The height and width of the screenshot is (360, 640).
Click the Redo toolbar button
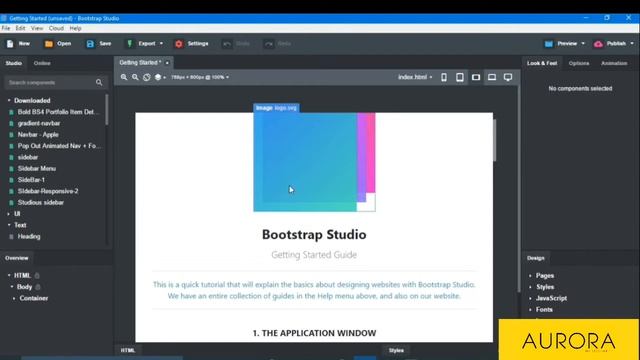click(278, 44)
